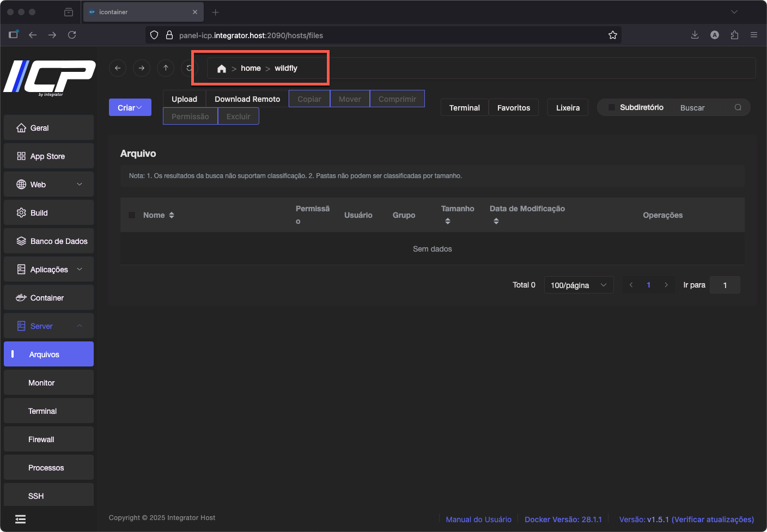Select Firewall in the Server submenu
The width and height of the screenshot is (767, 532).
pyautogui.click(x=41, y=439)
